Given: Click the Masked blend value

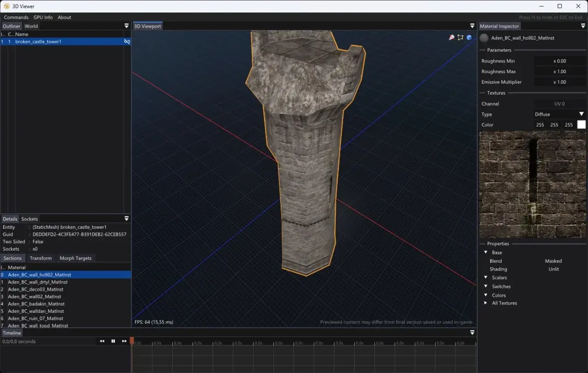Looking at the screenshot, I should [553, 261].
